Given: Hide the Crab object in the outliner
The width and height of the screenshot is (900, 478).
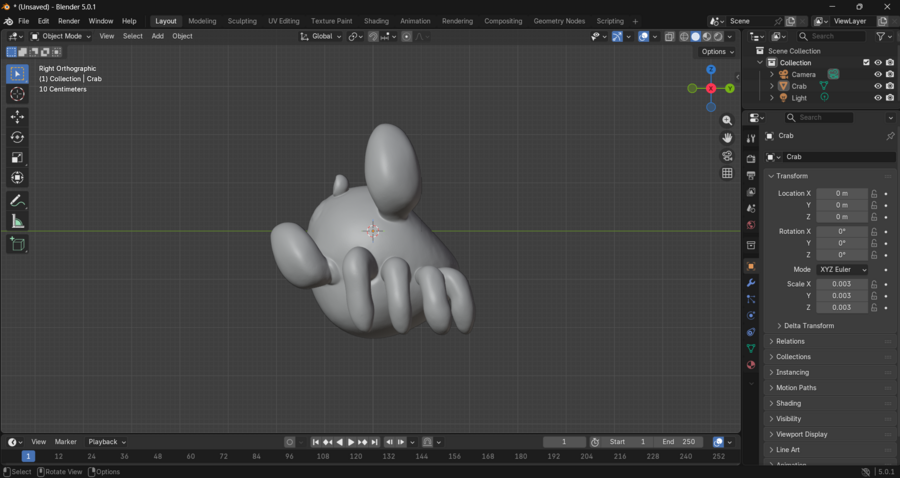Looking at the screenshot, I should 878,86.
